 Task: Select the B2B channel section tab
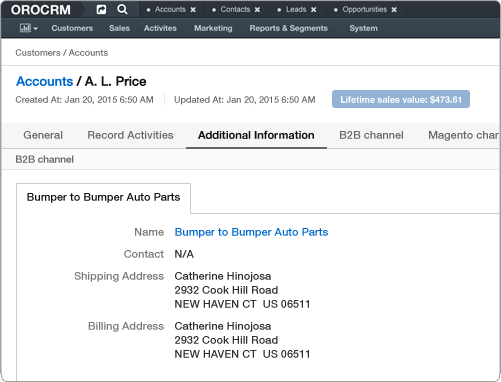[371, 135]
